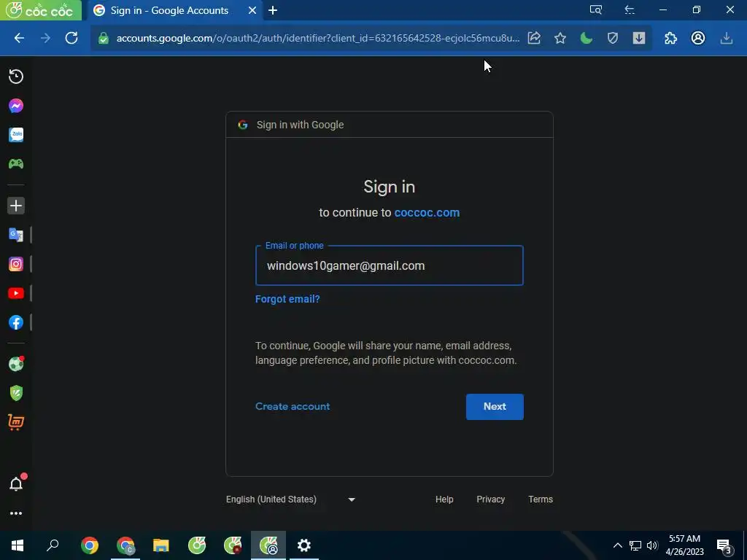The height and width of the screenshot is (560, 747).
Task: Go back to the previous page
Action: [x=19, y=38]
